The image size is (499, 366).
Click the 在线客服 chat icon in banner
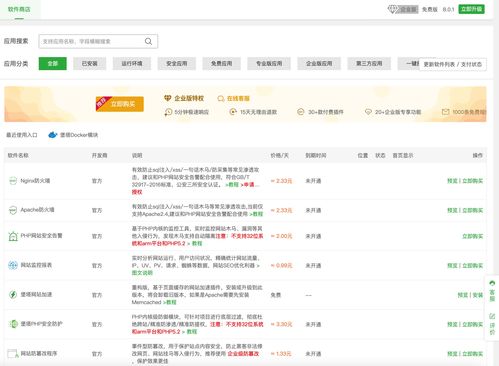(220, 99)
